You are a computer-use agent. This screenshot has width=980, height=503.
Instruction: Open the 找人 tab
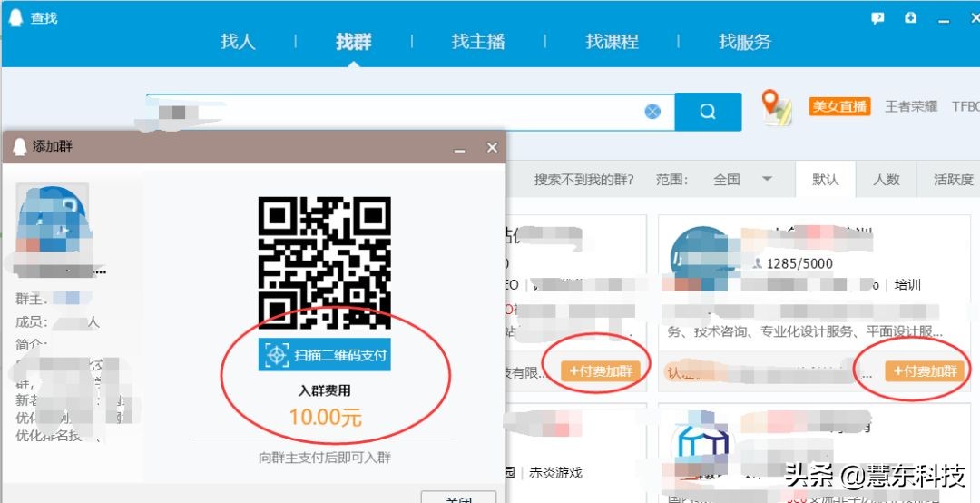(238, 42)
